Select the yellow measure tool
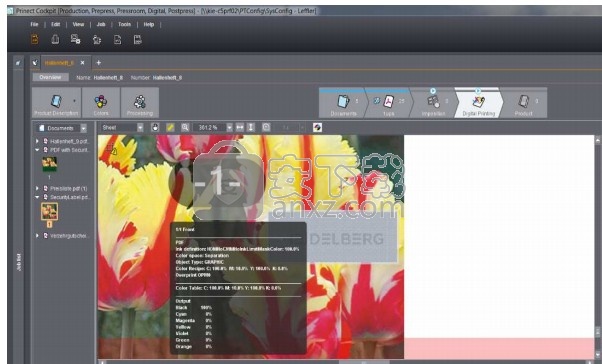Image resolution: width=602 pixels, height=364 pixels. [x=170, y=127]
